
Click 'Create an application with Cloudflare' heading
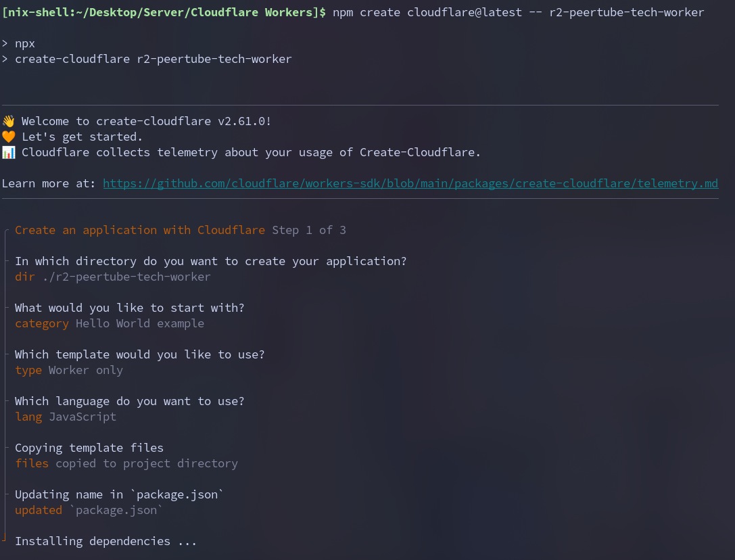[x=140, y=230]
